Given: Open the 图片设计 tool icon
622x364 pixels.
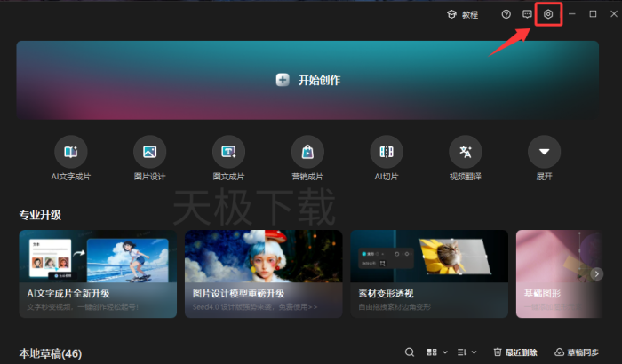Looking at the screenshot, I should (x=149, y=152).
